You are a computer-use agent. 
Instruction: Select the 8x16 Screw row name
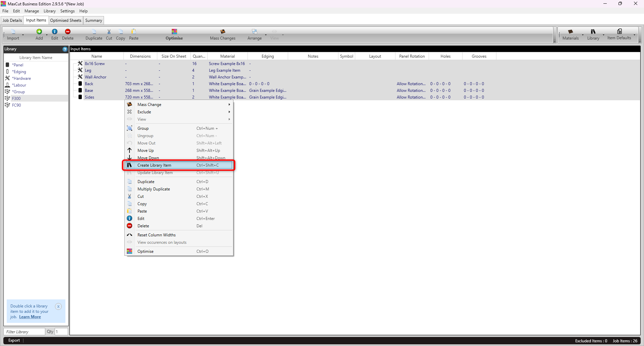pos(95,64)
